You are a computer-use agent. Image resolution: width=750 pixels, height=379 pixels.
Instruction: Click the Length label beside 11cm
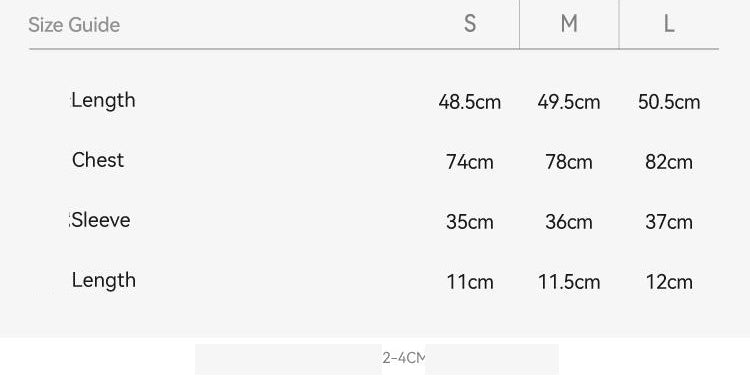(x=104, y=280)
